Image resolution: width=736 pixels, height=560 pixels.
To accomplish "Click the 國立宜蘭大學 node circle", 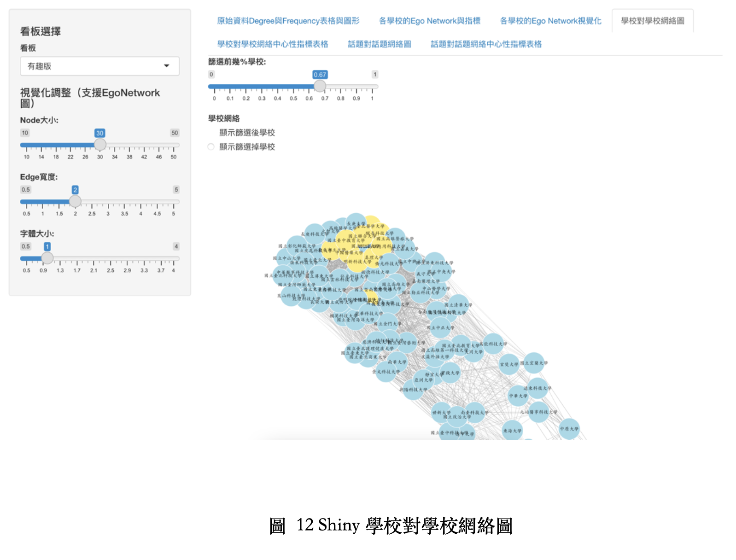I will pos(534,363).
